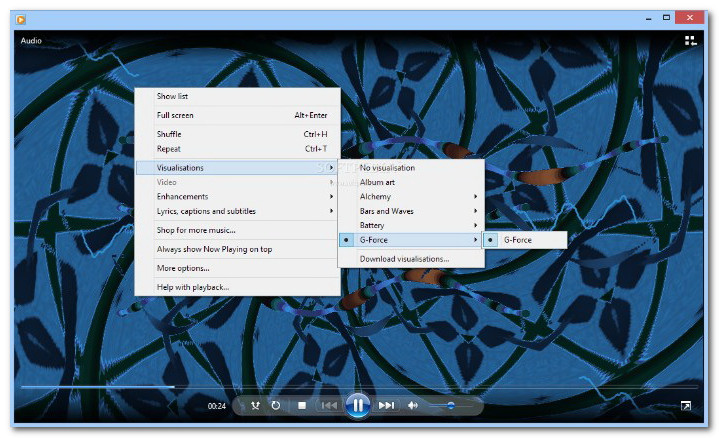The width and height of the screenshot is (719, 438).
Task: Enter full screen via bottom-right icon
Action: coord(686,406)
